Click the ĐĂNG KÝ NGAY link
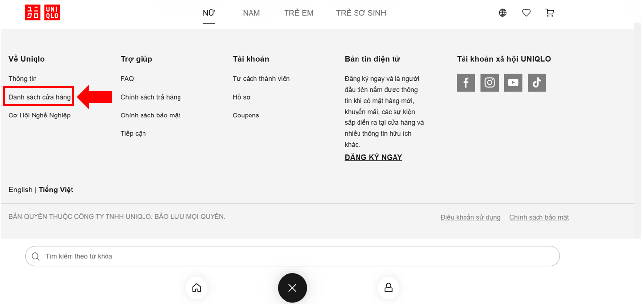The height and width of the screenshot is (306, 644). [x=373, y=158]
